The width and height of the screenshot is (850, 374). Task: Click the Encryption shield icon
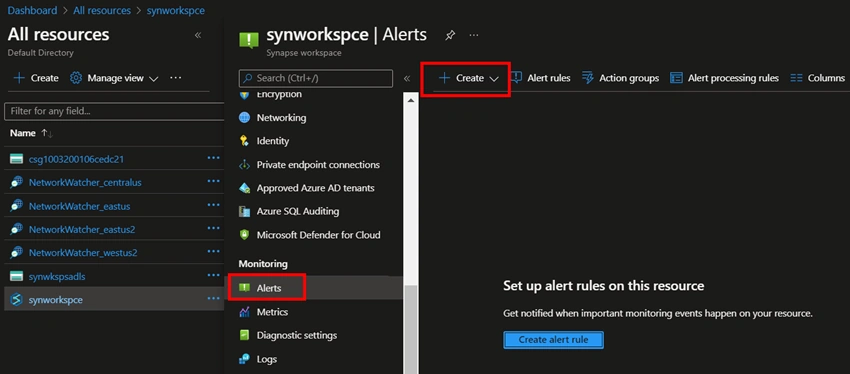point(244,95)
